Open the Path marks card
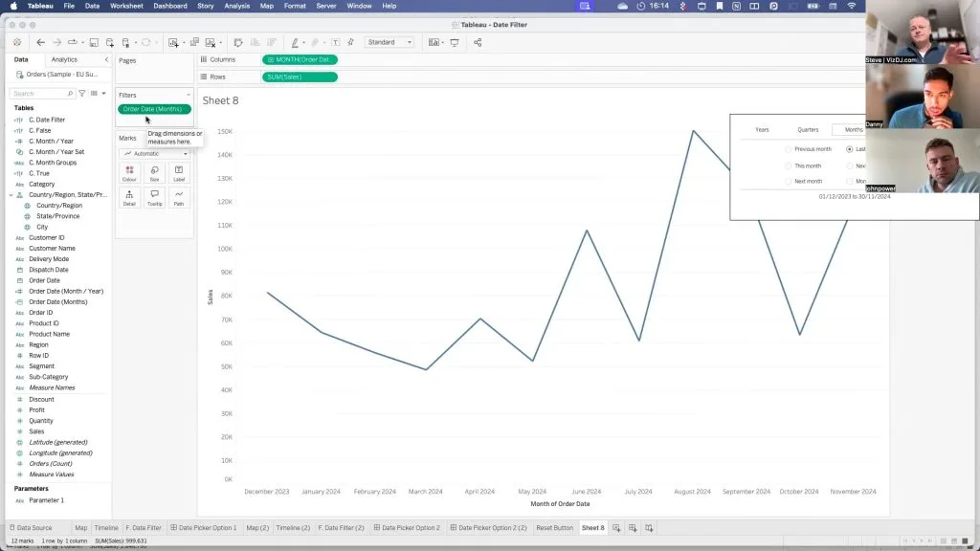The image size is (980, 551). [179, 197]
